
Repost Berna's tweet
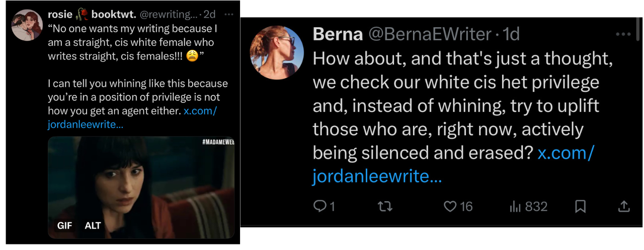click(385, 206)
